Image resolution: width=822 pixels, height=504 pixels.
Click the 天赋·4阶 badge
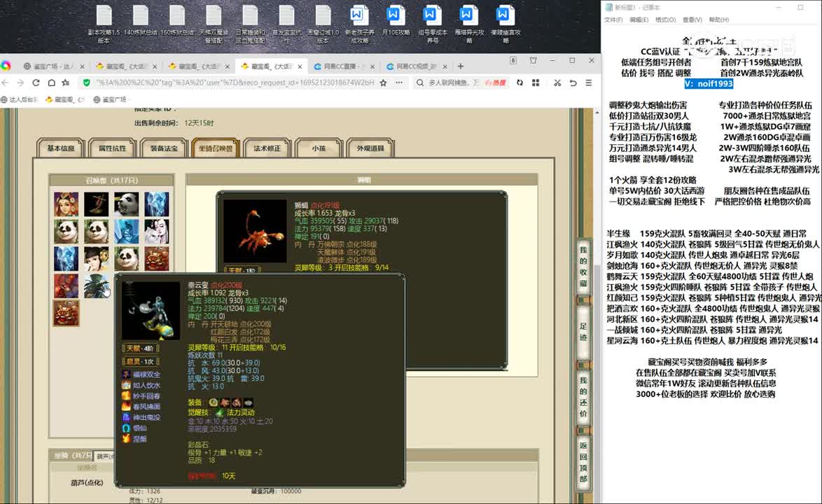pyautogui.click(x=140, y=349)
